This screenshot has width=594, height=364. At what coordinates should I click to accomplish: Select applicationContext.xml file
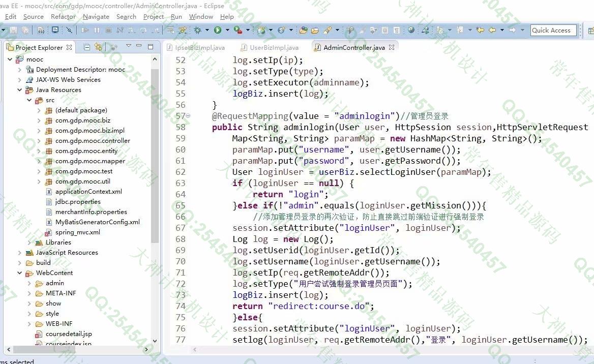88,192
